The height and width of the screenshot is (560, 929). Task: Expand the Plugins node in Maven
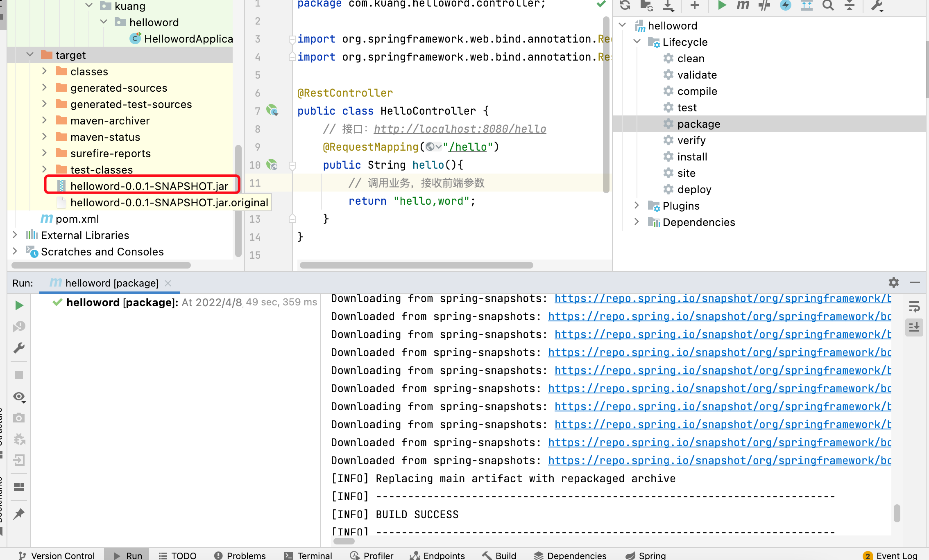tap(637, 205)
